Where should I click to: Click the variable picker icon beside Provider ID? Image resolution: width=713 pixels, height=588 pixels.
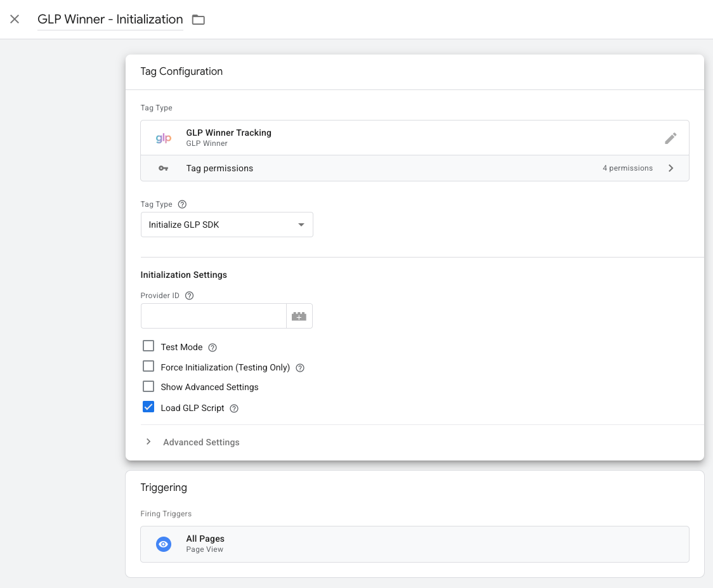point(299,316)
